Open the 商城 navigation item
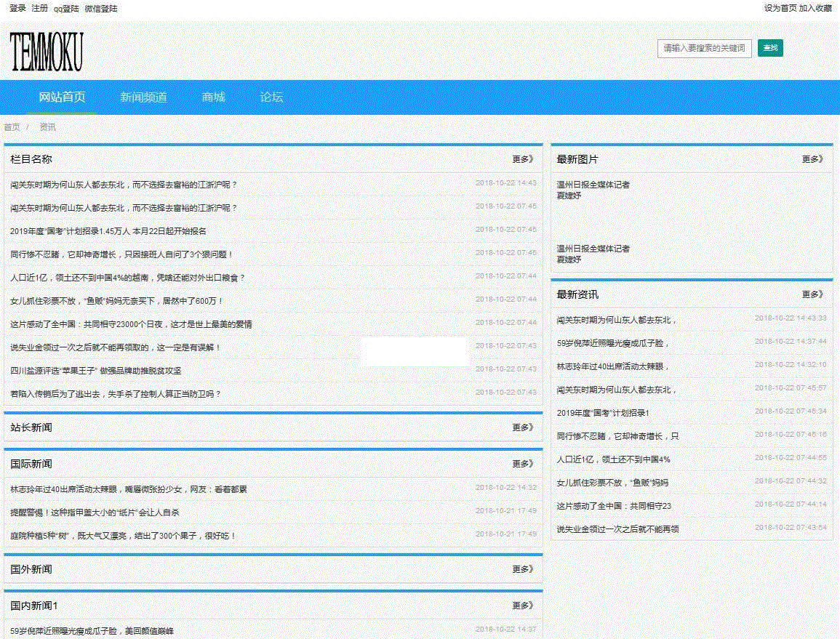 (x=213, y=97)
